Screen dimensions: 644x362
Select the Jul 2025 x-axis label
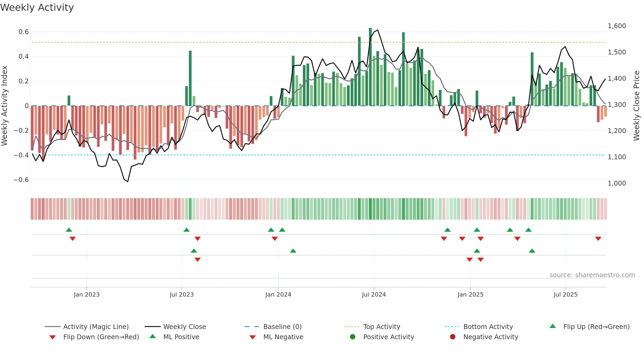565,294
